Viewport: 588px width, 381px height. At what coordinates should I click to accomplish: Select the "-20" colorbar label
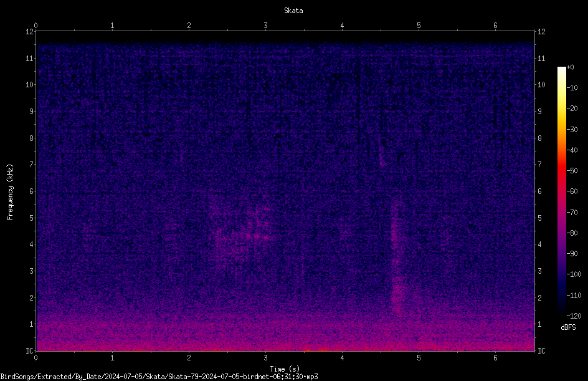572,109
